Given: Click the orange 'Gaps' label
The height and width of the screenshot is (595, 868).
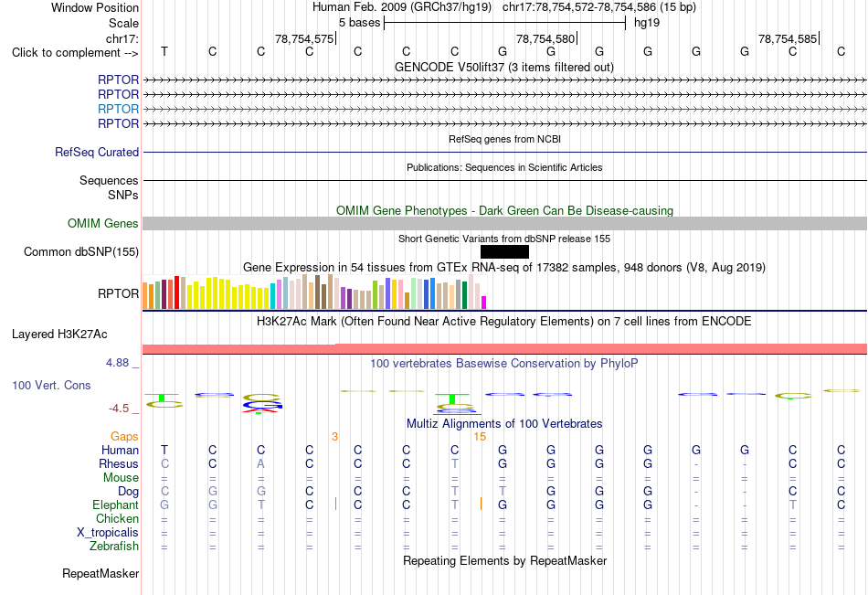Looking at the screenshot, I should (124, 437).
